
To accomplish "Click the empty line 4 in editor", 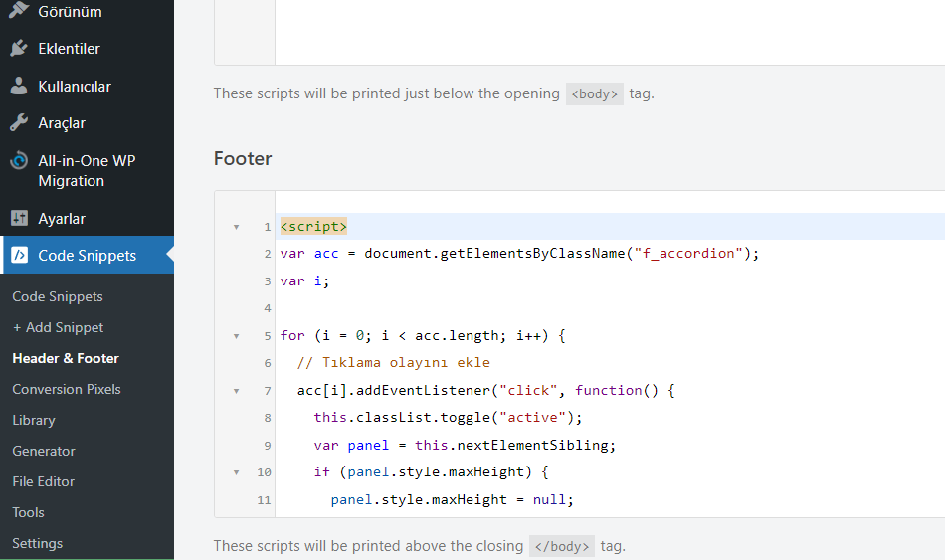I will (610, 308).
